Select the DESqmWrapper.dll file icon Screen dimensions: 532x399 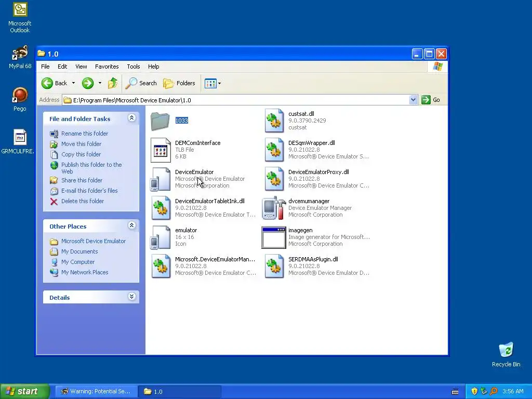(x=274, y=150)
